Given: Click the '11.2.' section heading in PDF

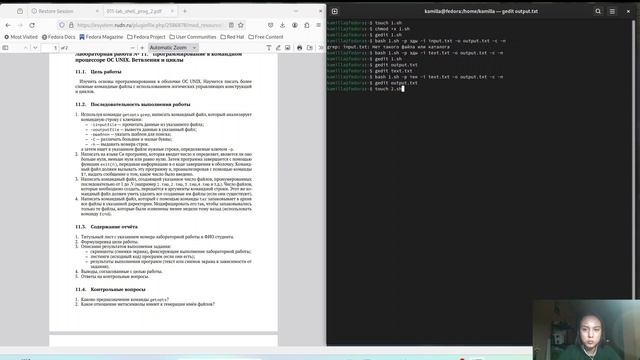Looking at the screenshot, I should click(133, 104).
